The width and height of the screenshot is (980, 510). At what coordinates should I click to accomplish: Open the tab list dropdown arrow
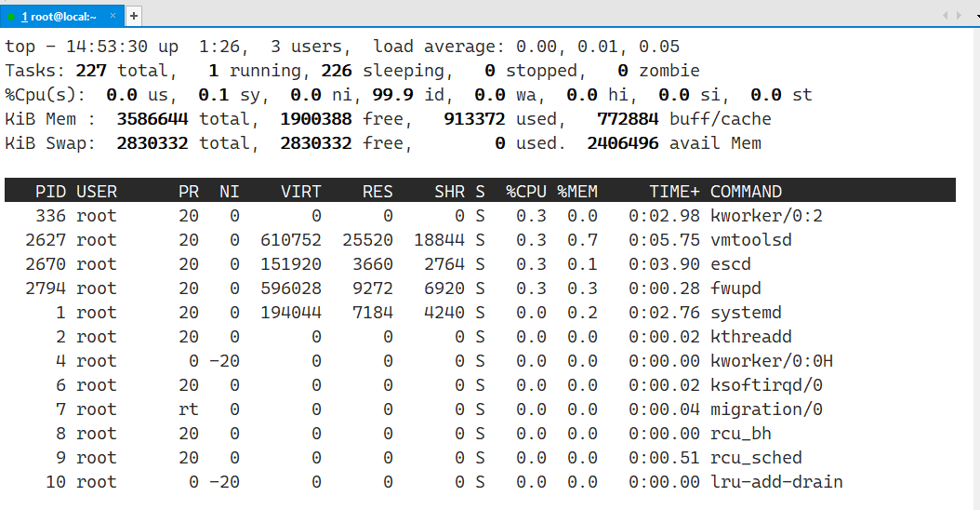977,16
